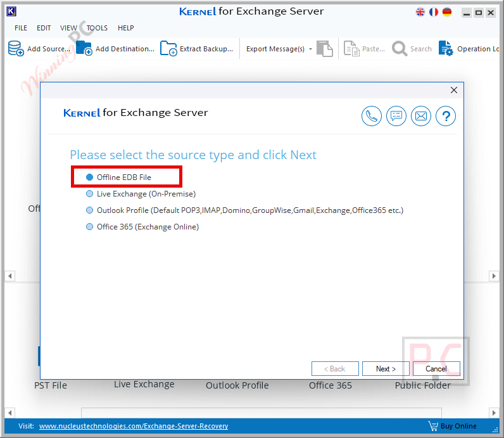Open the nucleustechnologies.com Exchange-Server-Recovery link
Viewport: 504px width, 438px height.
pos(134,426)
